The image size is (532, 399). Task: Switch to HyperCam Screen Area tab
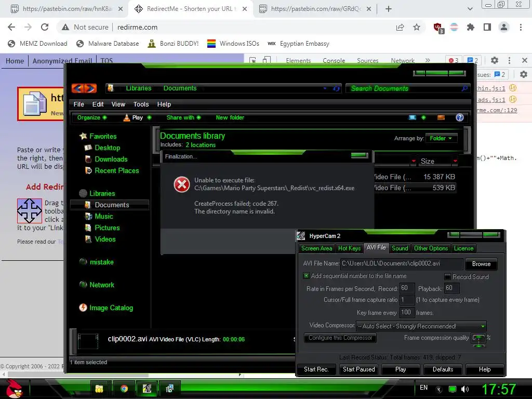[316, 248]
